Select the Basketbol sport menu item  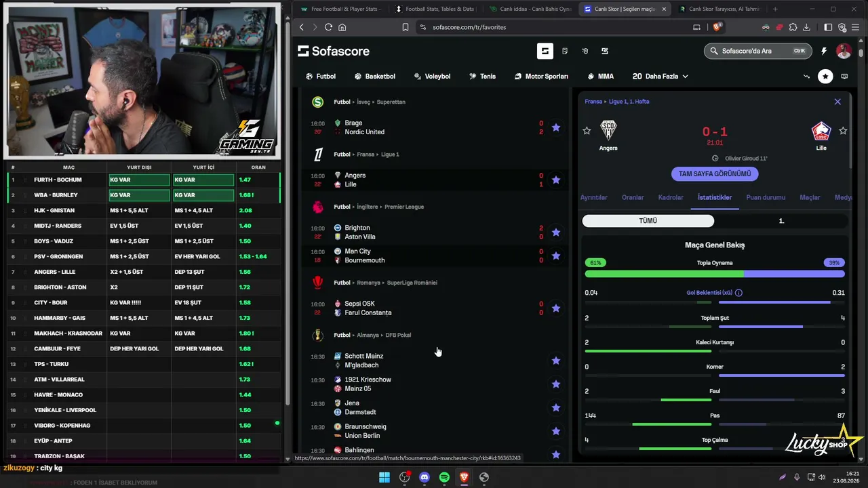pyautogui.click(x=375, y=77)
